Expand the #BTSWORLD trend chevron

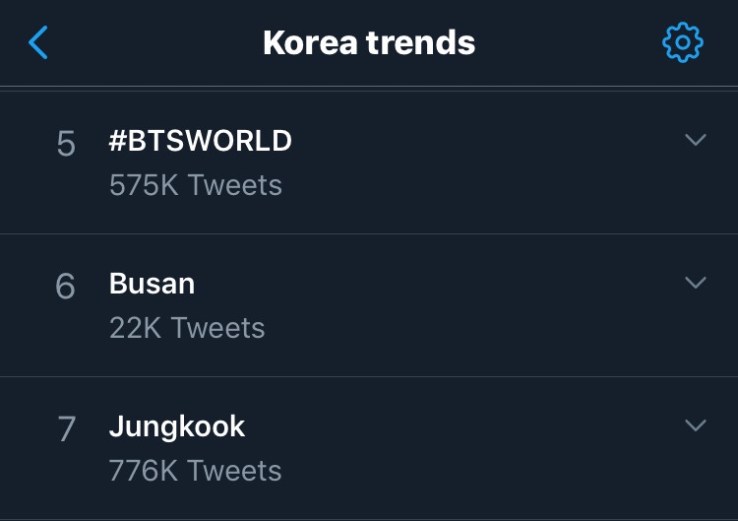click(695, 140)
